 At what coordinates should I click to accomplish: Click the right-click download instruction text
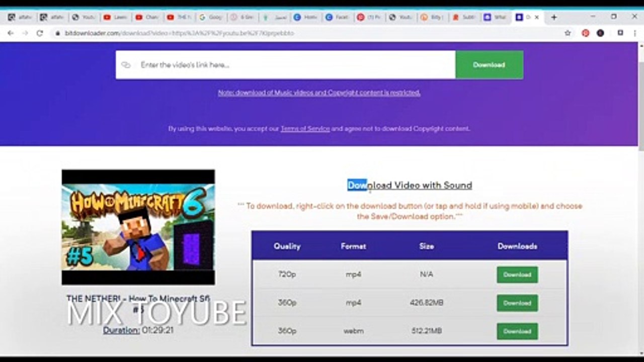(x=410, y=211)
